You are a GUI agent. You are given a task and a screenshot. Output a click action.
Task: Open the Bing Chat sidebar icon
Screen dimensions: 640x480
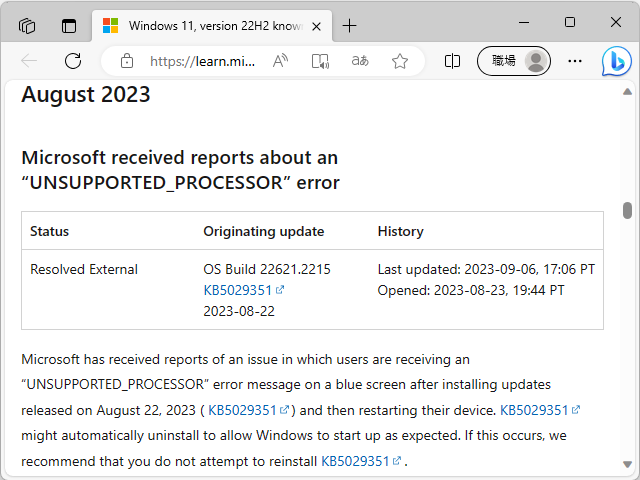pyautogui.click(x=616, y=62)
